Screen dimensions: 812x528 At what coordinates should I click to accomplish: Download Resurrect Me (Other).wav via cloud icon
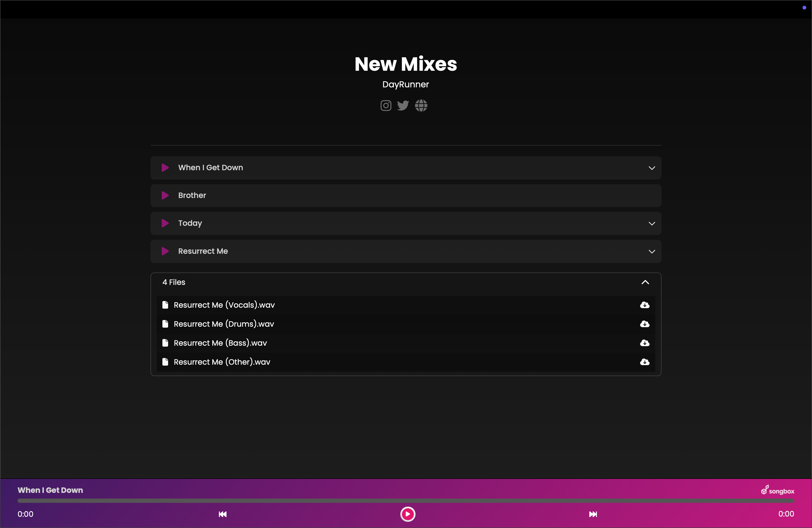click(x=644, y=362)
